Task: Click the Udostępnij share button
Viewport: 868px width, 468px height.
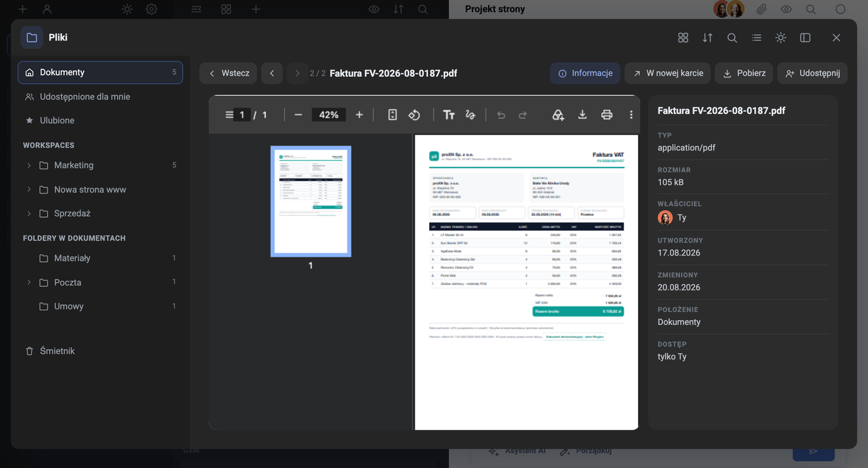Action: coord(812,73)
